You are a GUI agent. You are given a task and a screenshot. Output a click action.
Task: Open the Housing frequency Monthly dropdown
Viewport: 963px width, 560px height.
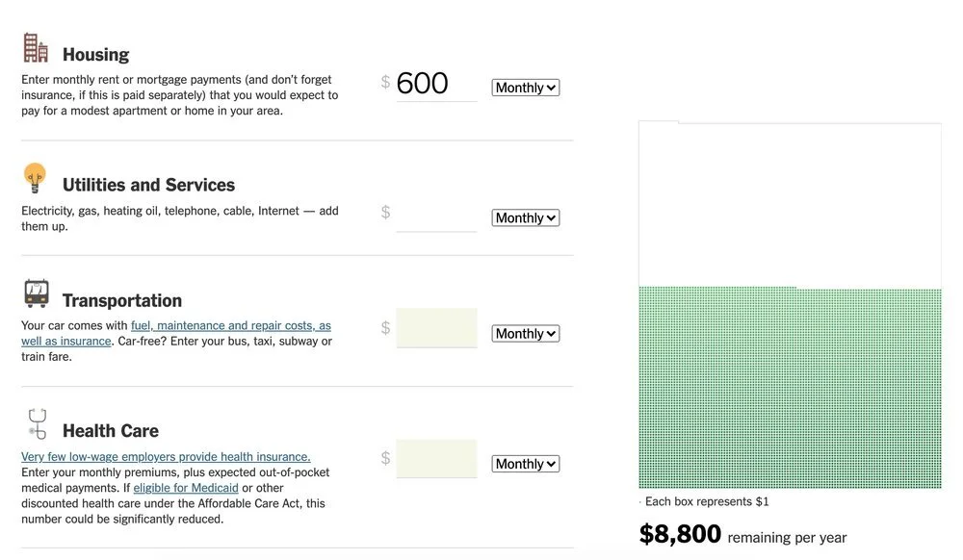tap(525, 88)
